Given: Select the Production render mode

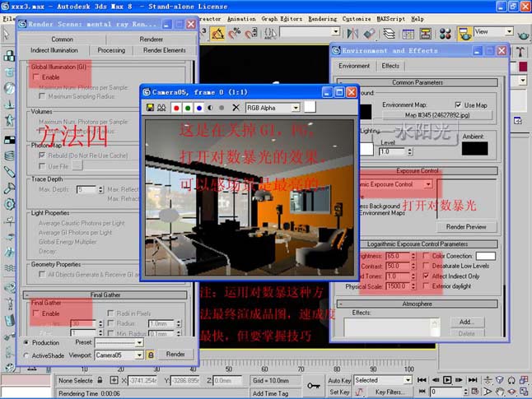Looking at the screenshot, I should 26,342.
